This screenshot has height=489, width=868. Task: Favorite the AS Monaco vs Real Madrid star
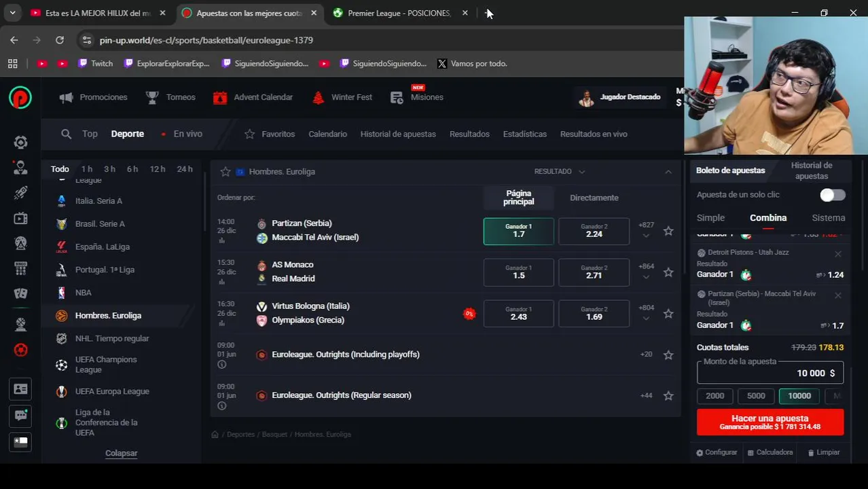668,272
